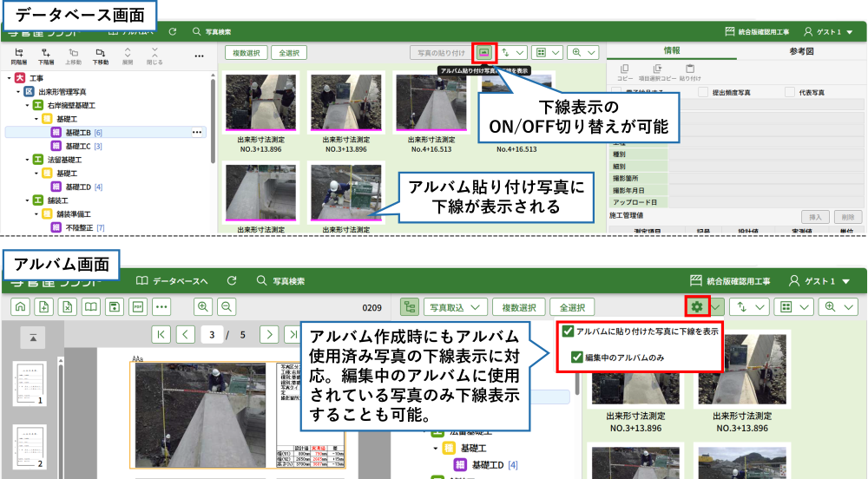Go to the last album page icon

coord(294,334)
